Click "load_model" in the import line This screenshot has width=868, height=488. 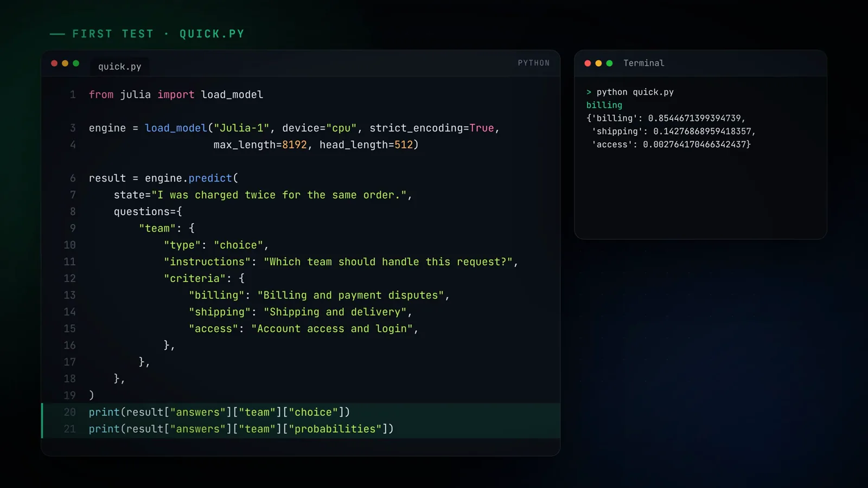point(232,95)
